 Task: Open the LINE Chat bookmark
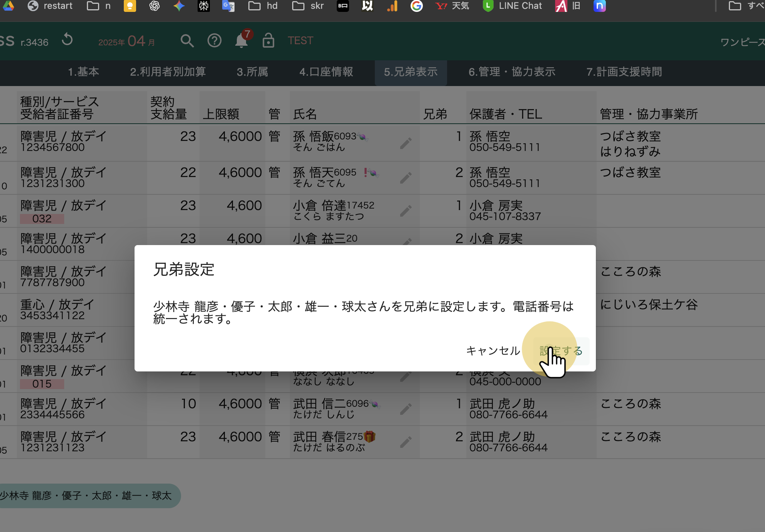(x=512, y=6)
